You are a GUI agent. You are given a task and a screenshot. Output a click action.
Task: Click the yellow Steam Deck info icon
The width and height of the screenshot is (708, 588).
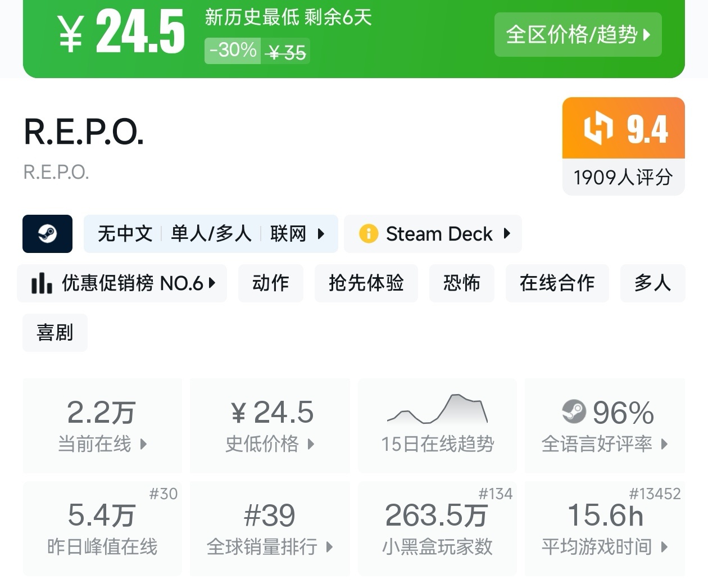point(369,233)
